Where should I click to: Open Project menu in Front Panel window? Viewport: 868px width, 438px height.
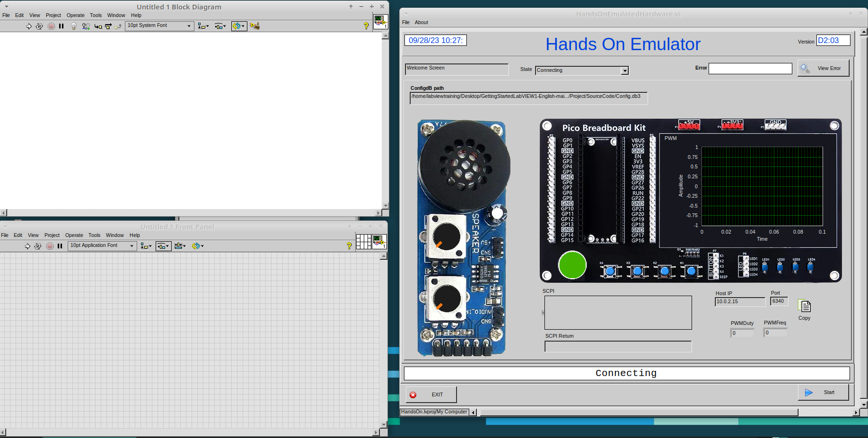[52, 235]
